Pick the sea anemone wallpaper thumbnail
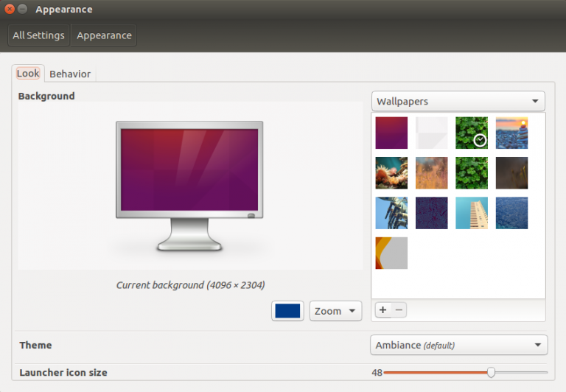 click(x=391, y=172)
